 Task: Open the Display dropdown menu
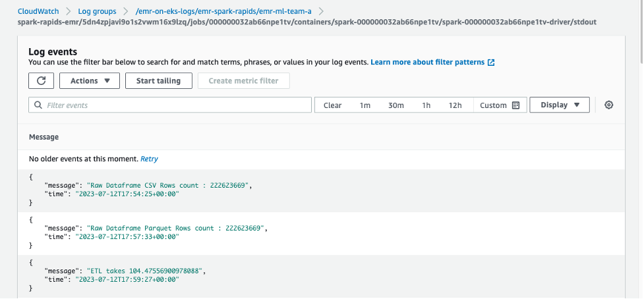pyautogui.click(x=560, y=105)
